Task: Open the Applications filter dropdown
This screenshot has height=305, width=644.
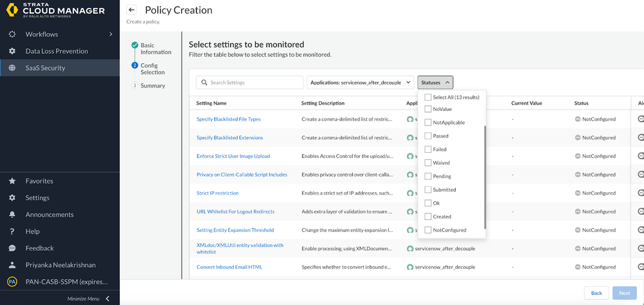Action: [x=360, y=83]
